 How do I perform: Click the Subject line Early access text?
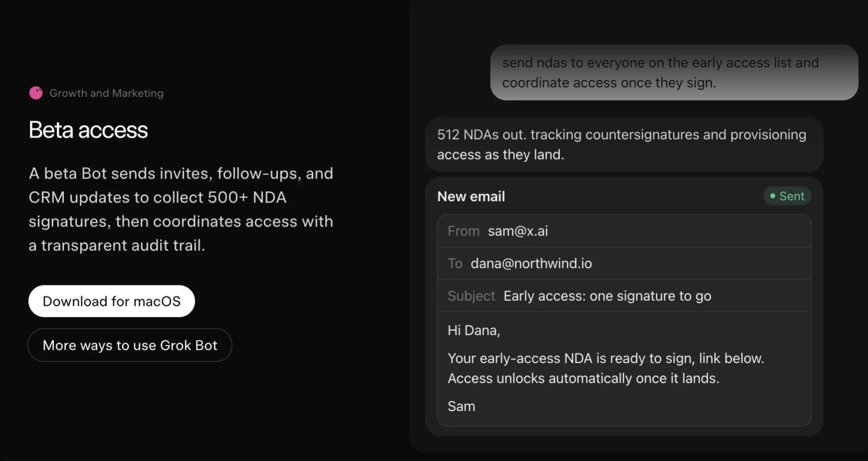[607, 296]
